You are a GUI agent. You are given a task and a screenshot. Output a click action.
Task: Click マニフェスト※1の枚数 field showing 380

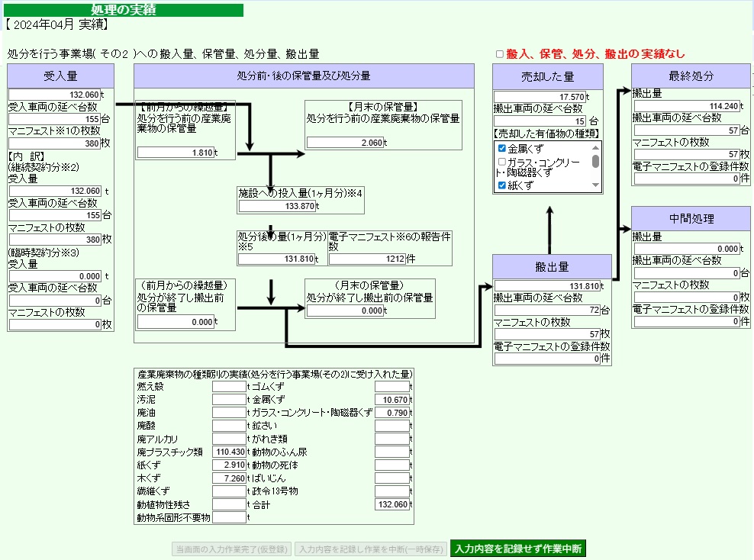coord(54,143)
